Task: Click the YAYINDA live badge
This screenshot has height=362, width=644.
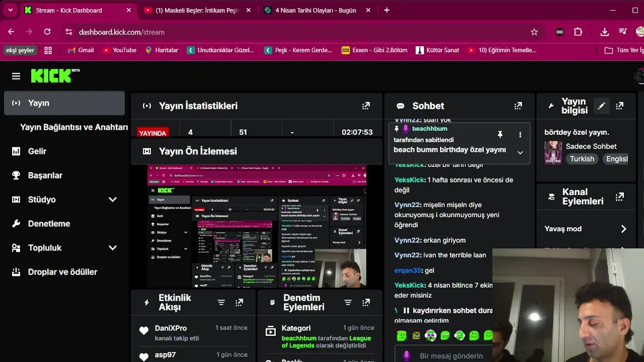Action: pyautogui.click(x=152, y=133)
